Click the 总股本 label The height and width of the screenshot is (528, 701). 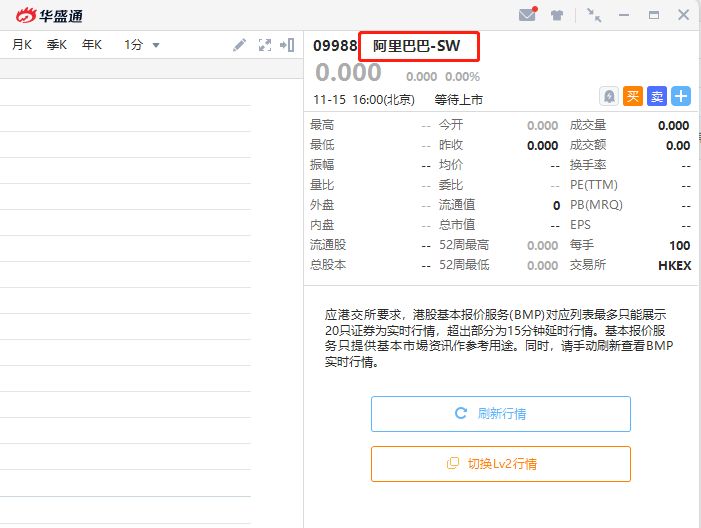[x=328, y=265]
